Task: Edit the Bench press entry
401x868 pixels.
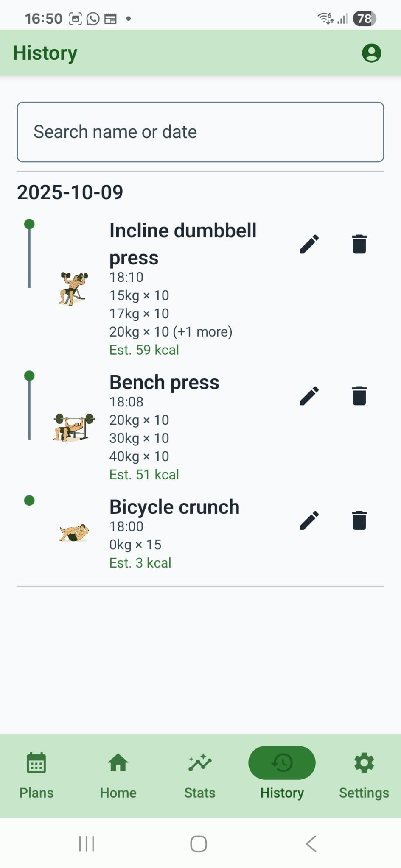Action: tap(309, 396)
